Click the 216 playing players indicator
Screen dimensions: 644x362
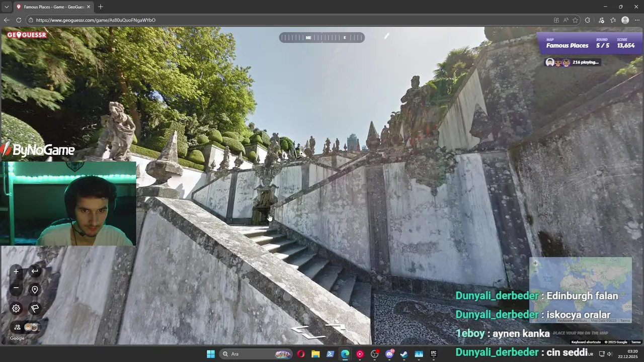click(x=573, y=62)
